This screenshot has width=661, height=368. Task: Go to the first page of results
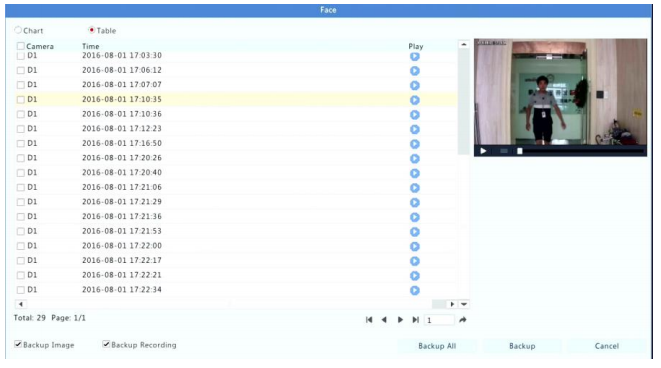(369, 320)
